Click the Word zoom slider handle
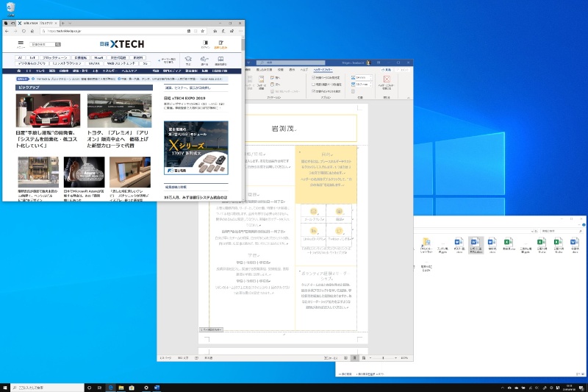 coord(383,358)
